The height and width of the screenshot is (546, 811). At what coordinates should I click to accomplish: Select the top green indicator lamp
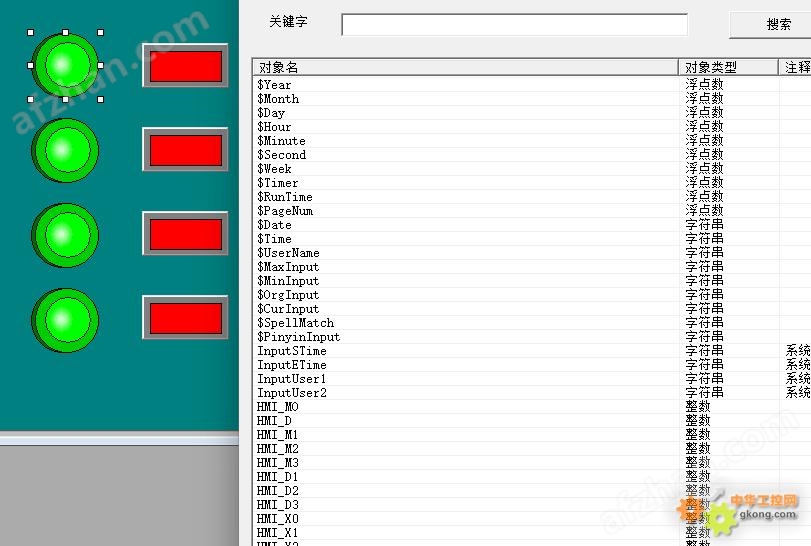(65, 65)
